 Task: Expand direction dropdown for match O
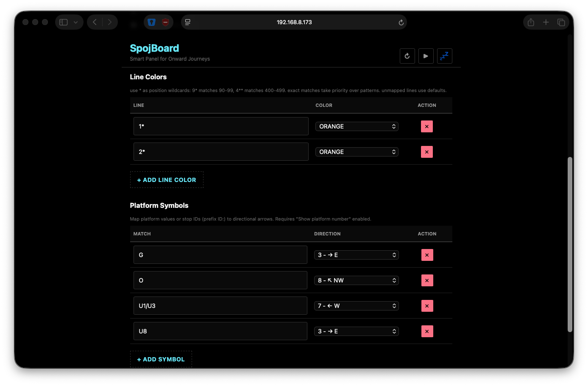356,280
